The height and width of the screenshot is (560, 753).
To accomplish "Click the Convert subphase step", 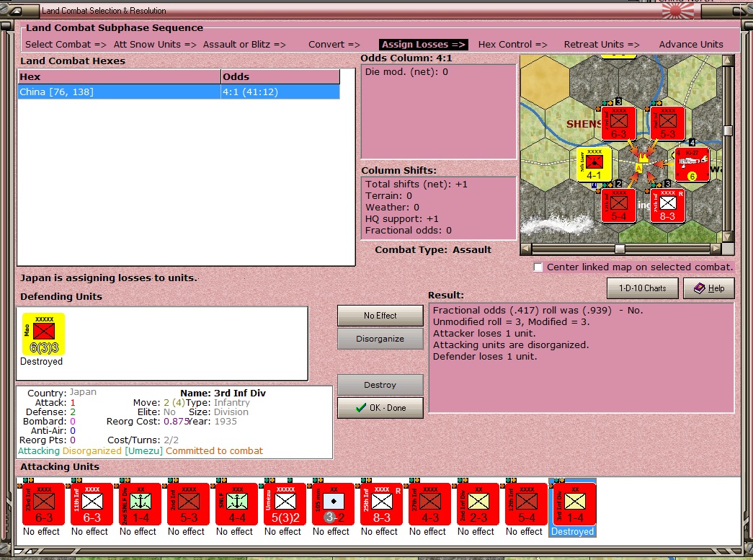I will 334,44.
